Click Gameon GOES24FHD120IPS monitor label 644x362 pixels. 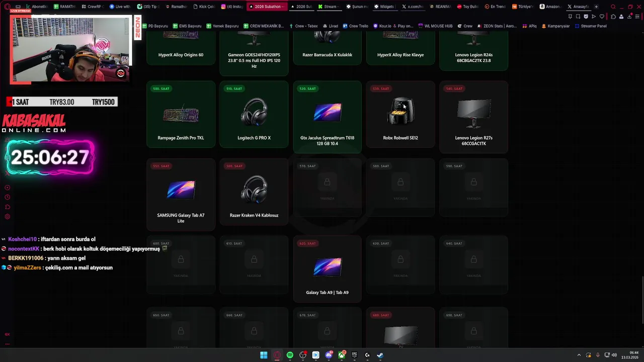[x=254, y=60]
